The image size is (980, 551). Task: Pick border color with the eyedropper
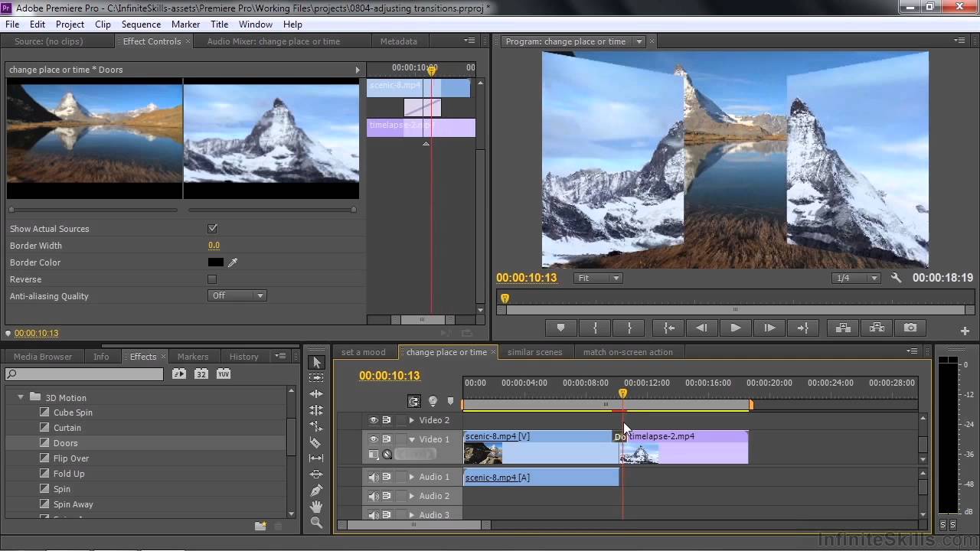click(233, 262)
